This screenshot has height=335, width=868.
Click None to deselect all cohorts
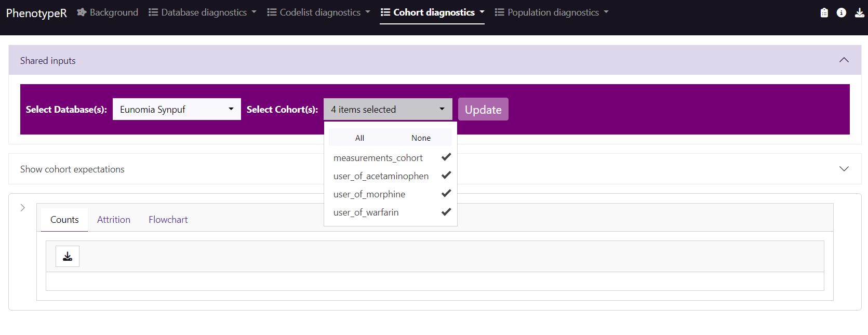click(421, 138)
